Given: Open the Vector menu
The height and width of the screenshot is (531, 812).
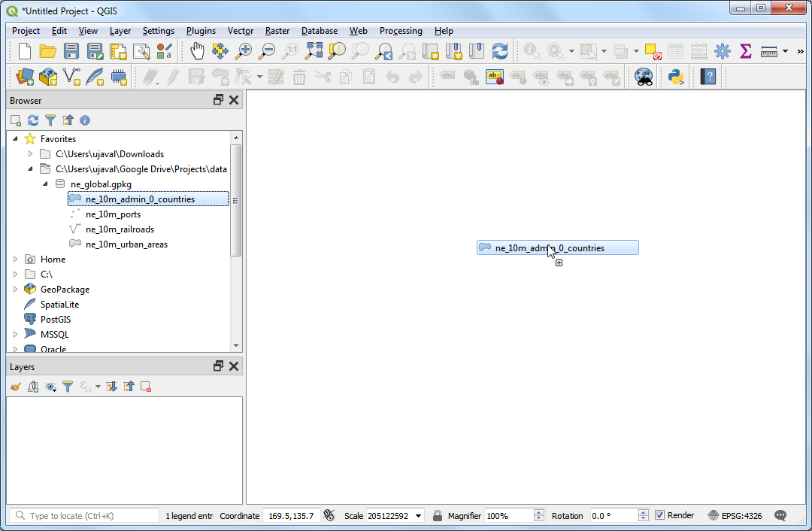Looking at the screenshot, I should [x=241, y=31].
